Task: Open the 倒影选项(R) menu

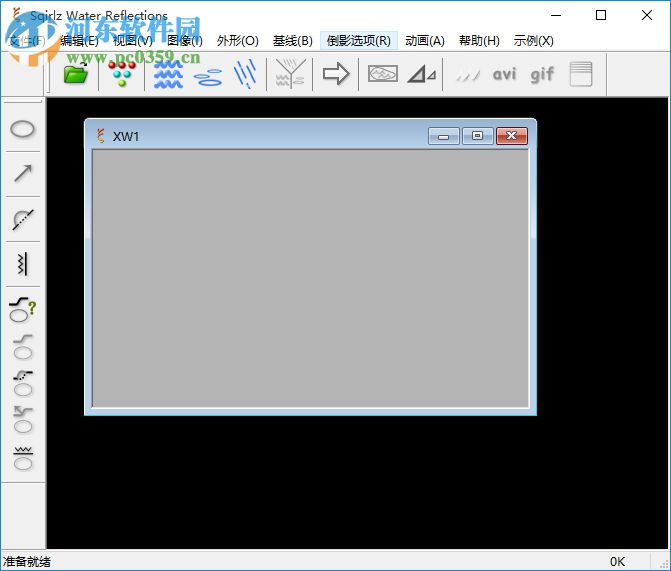Action: click(x=359, y=41)
